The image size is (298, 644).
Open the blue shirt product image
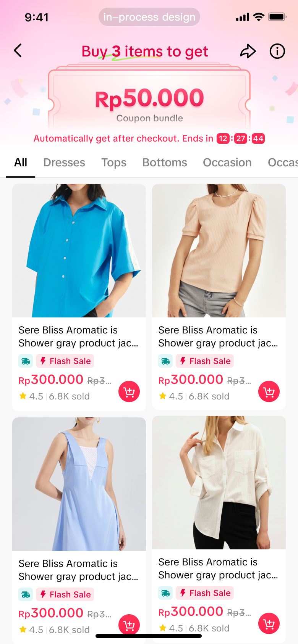(x=79, y=251)
